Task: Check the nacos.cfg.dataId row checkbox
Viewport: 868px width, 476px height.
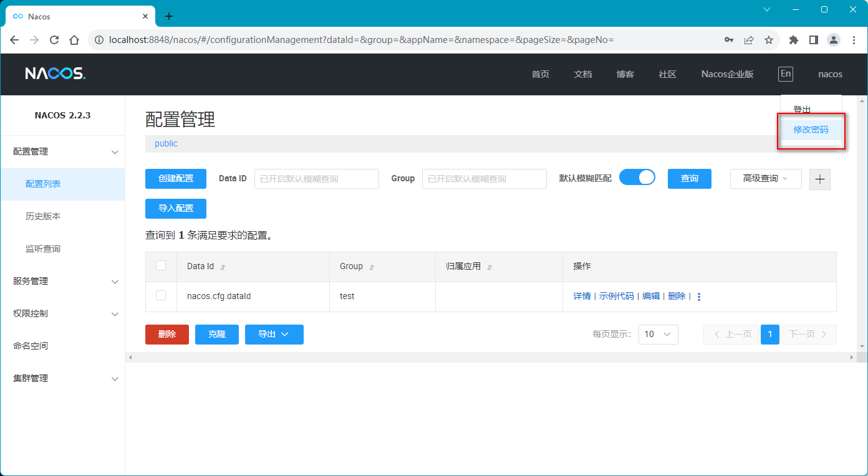Action: tap(161, 295)
